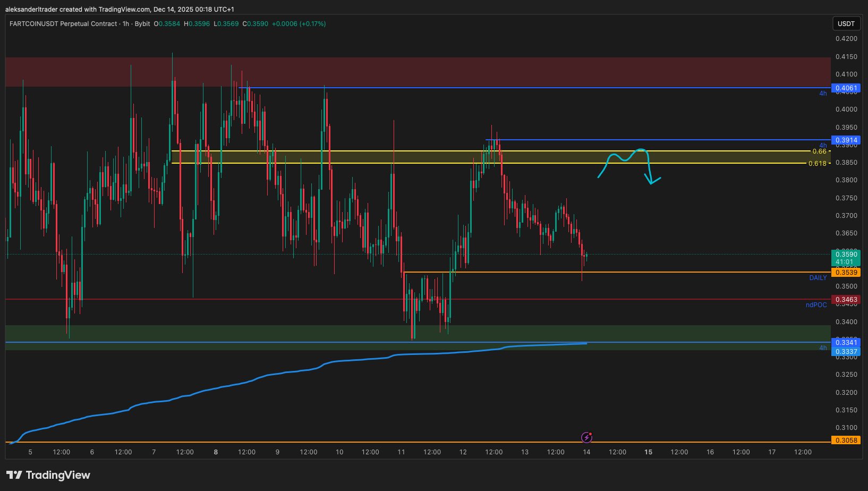Click the 1h timeframe in chart legend
This screenshot has height=491, width=868.
click(x=126, y=24)
